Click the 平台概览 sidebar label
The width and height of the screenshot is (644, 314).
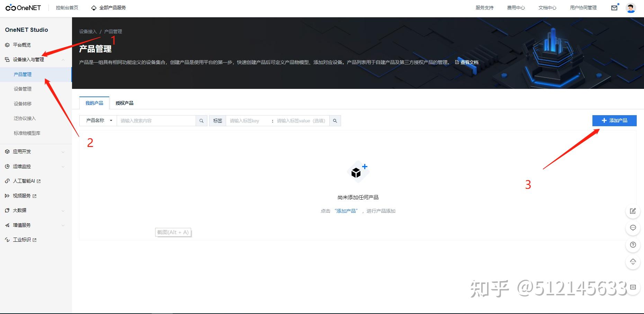(22, 45)
